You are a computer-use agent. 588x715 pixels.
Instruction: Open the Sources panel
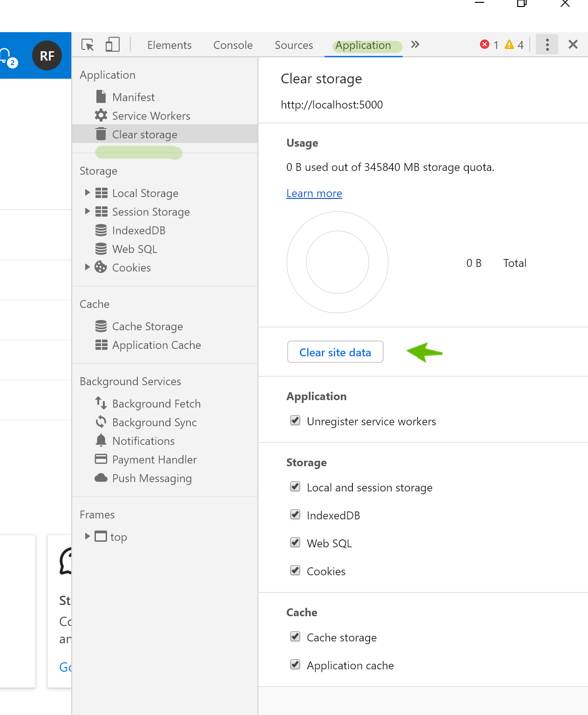[x=293, y=45]
